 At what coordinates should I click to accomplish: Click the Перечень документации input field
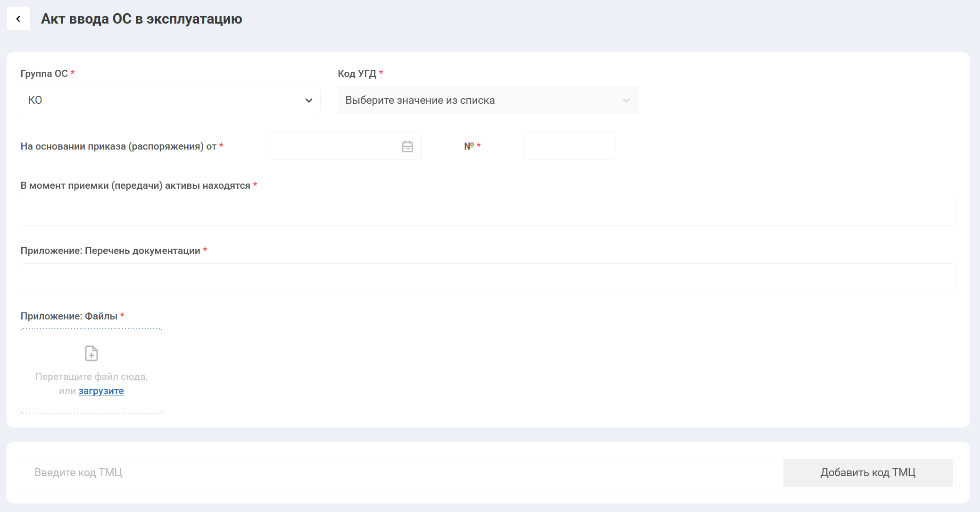(488, 277)
